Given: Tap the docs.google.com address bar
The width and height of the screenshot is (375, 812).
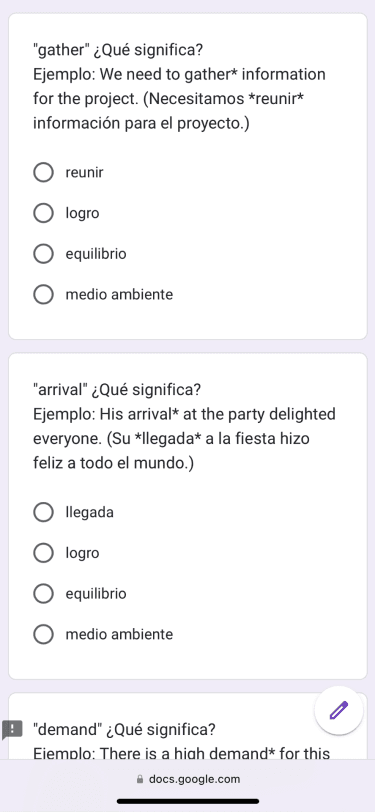Looking at the screenshot, I should tap(188, 779).
